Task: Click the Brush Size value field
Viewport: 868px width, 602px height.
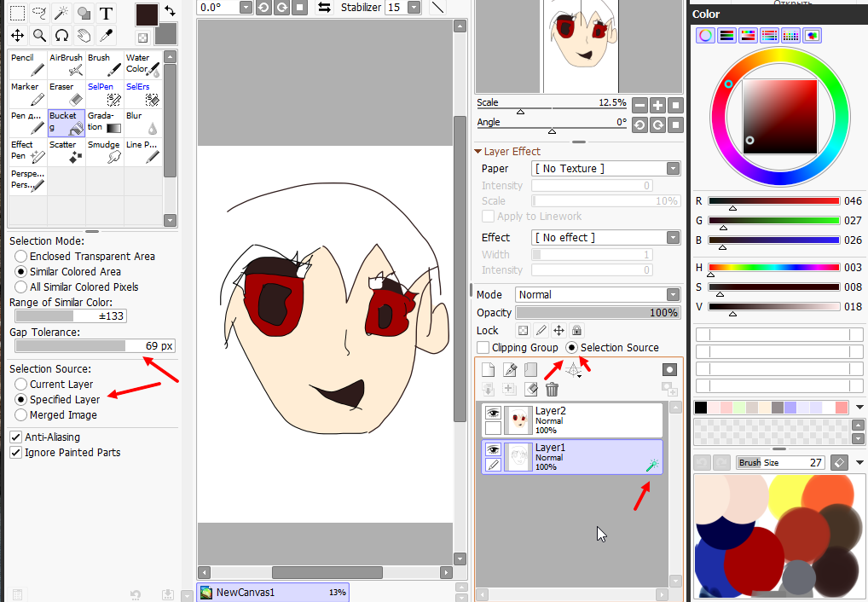Action: coord(780,462)
